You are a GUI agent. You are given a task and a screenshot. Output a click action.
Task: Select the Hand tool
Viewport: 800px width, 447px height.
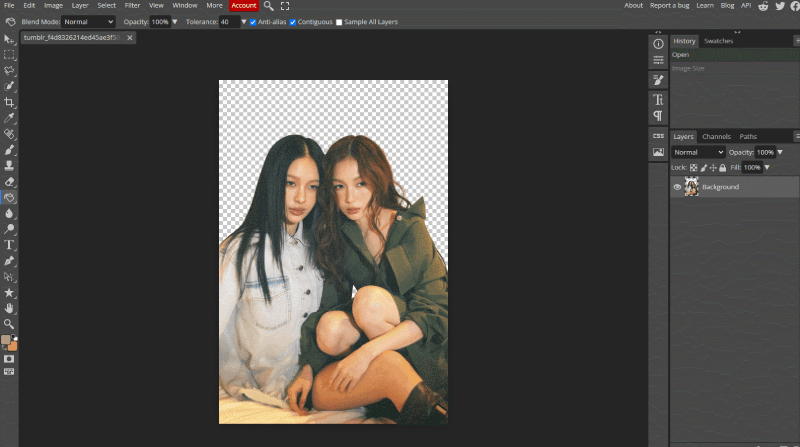tap(9, 308)
